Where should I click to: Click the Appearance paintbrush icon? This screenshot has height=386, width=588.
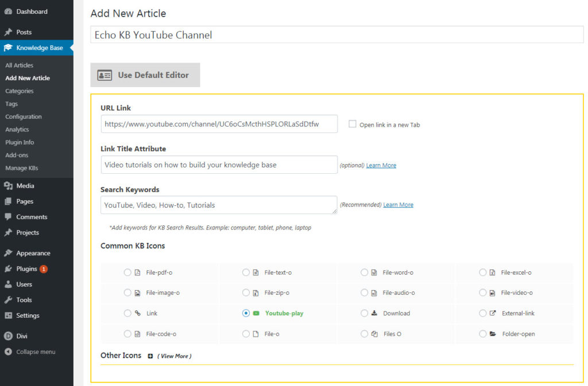coord(8,254)
